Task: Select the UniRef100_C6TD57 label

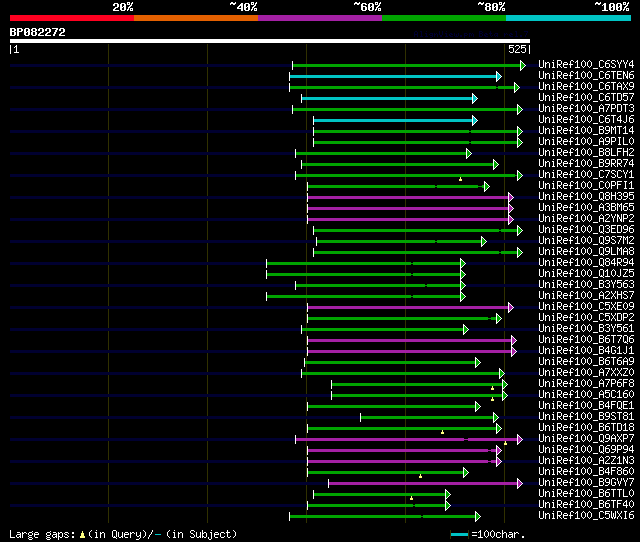Action: pos(586,98)
